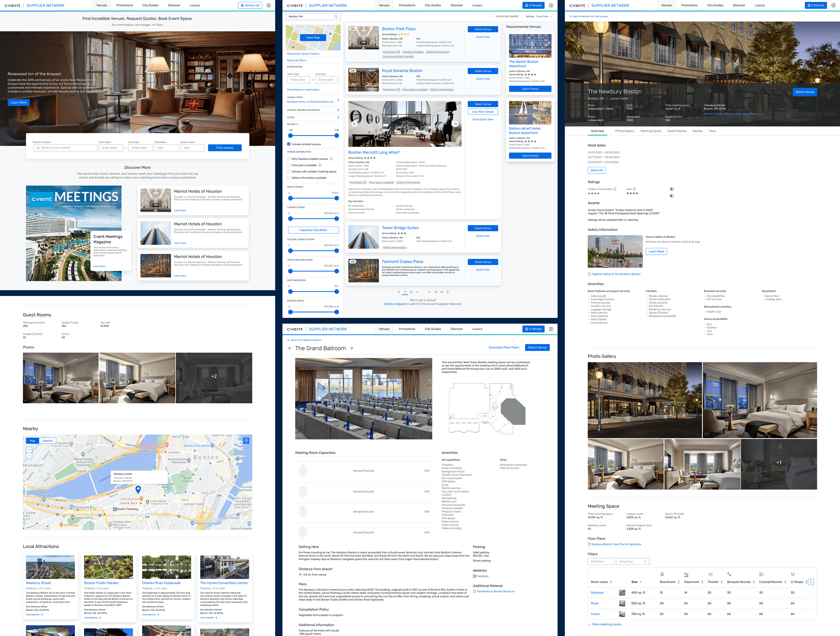Click the Boardroom setup icon in the table header
This screenshot has height=636, width=840.
(662, 574)
